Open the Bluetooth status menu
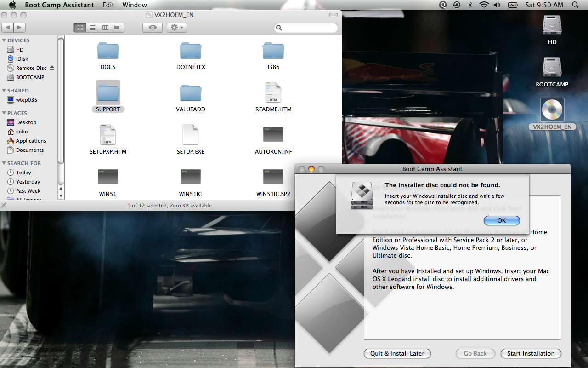This screenshot has height=368, width=588. click(470, 5)
